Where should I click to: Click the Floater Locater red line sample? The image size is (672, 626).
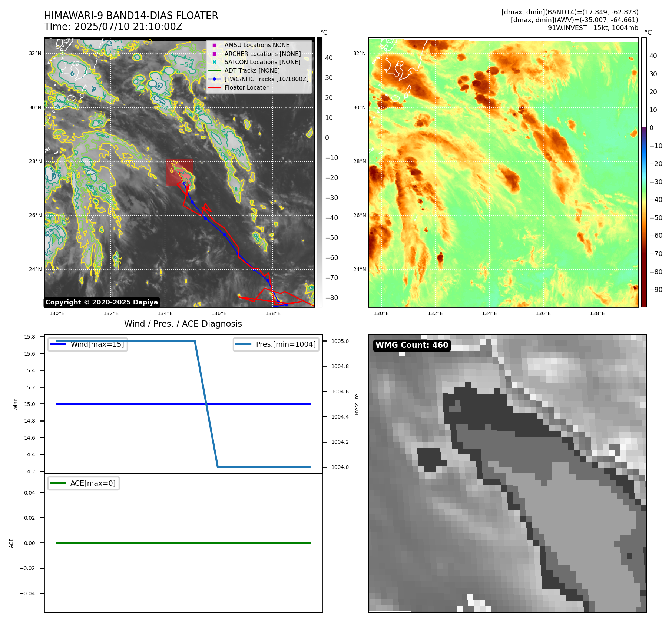pyautogui.click(x=214, y=88)
